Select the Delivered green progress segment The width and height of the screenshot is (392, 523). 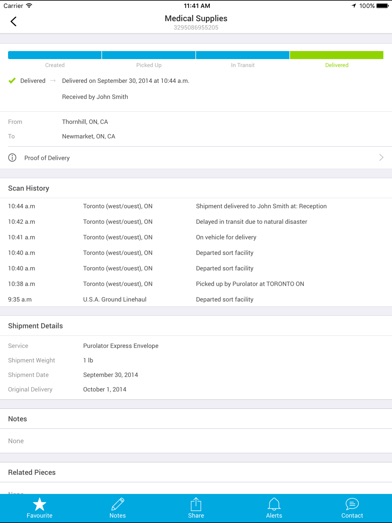[337, 55]
